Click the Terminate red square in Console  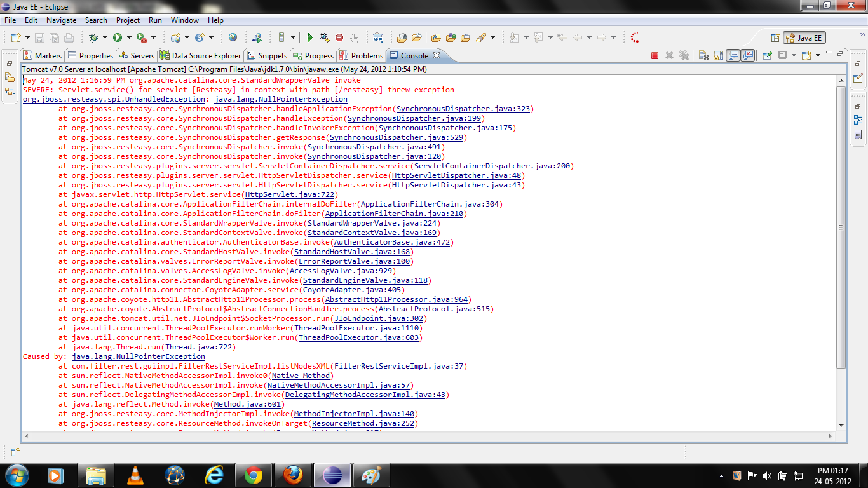click(654, 55)
